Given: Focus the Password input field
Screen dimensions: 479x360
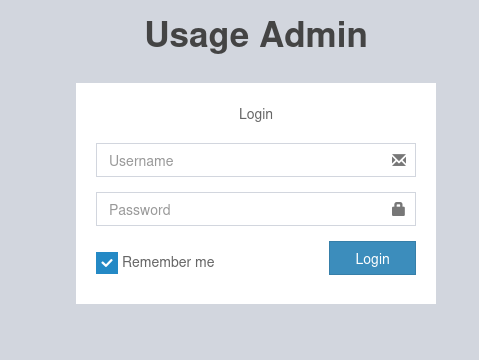Looking at the screenshot, I should (256, 209).
